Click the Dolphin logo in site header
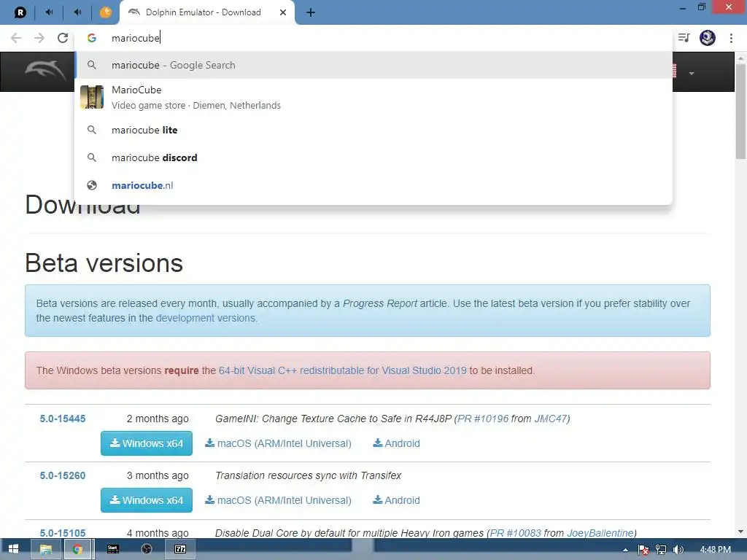 (45, 71)
